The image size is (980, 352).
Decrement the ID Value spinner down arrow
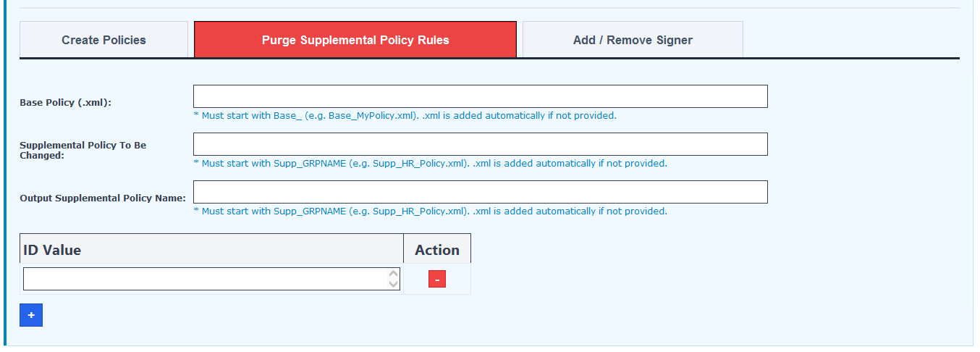tap(393, 284)
